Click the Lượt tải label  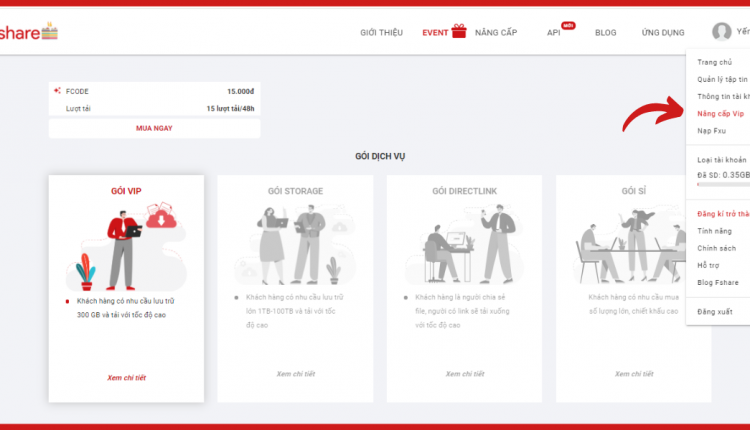click(x=78, y=109)
